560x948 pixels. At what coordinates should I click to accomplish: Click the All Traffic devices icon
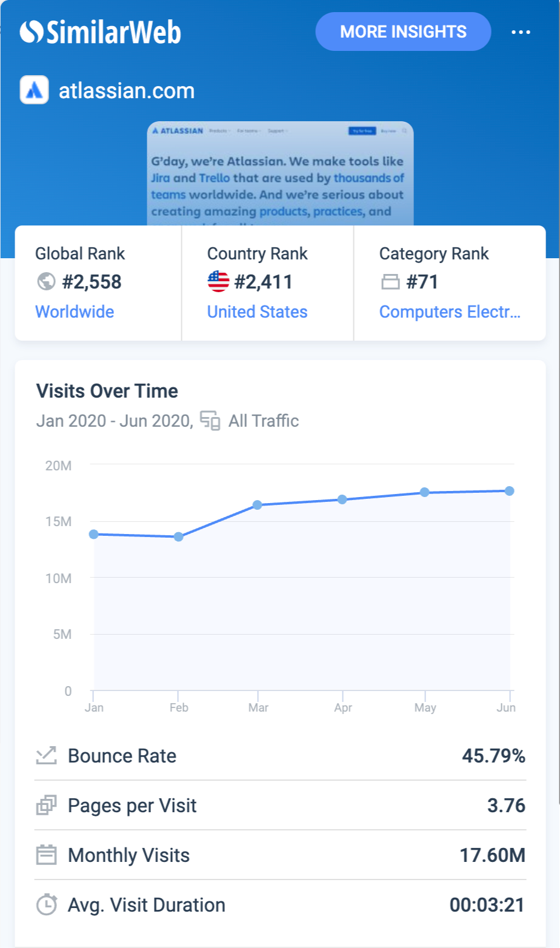click(x=210, y=420)
